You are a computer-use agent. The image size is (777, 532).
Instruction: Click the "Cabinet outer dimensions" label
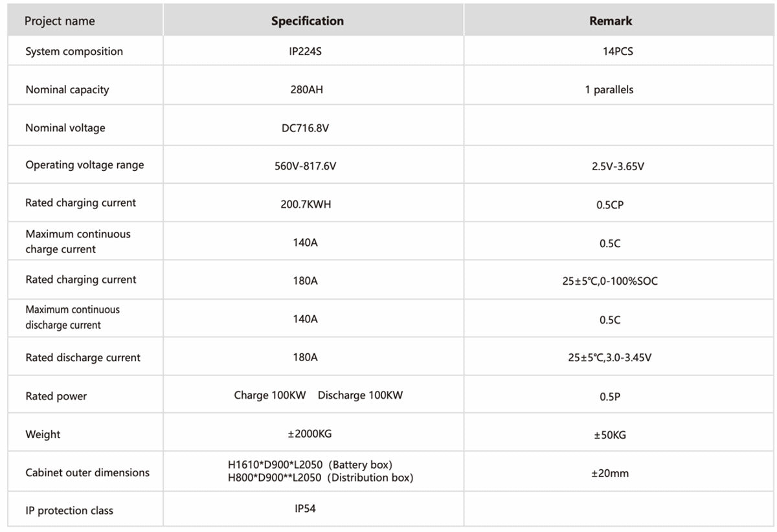(87, 473)
